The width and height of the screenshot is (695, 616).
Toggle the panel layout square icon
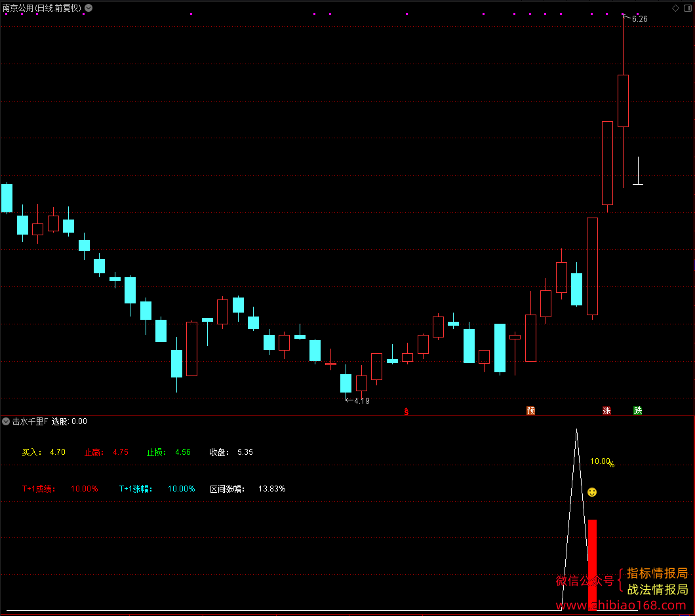pyautogui.click(x=688, y=8)
